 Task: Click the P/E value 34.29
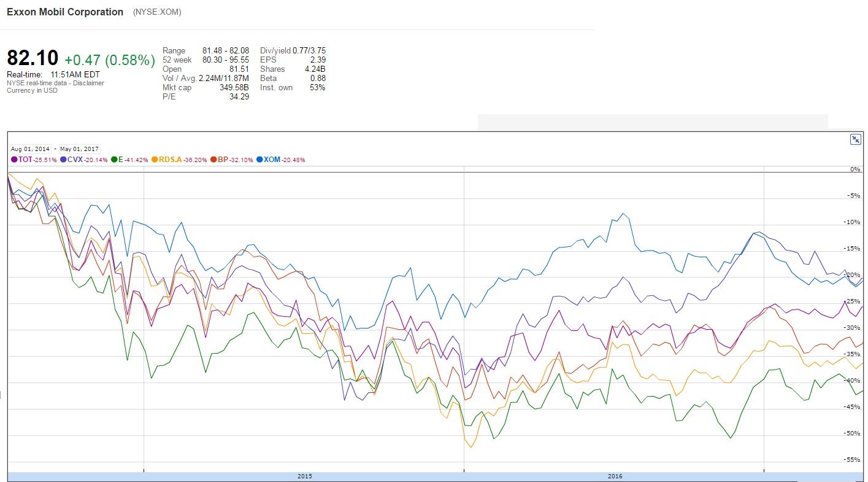pyautogui.click(x=239, y=96)
